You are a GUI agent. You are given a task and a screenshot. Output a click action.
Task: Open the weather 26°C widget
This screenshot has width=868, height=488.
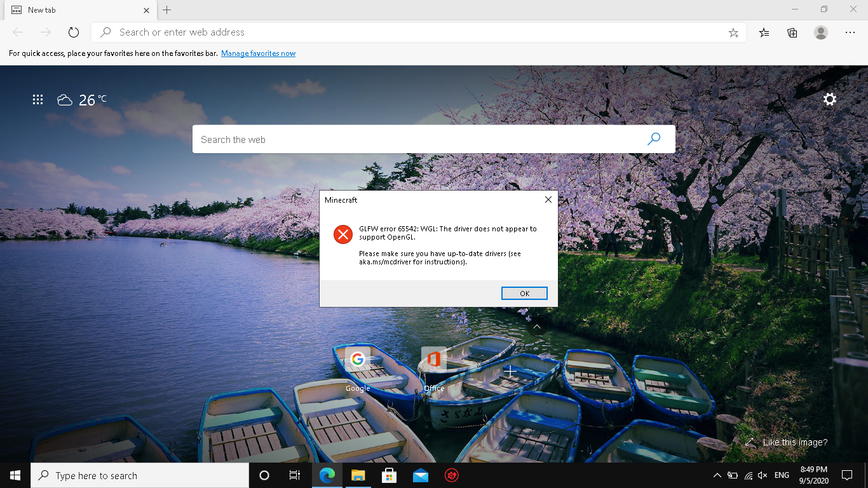pos(81,100)
